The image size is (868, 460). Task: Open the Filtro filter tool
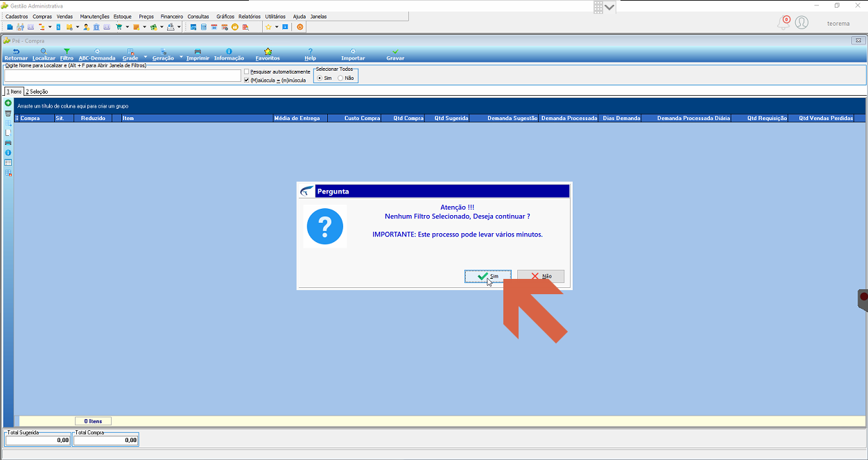point(67,55)
